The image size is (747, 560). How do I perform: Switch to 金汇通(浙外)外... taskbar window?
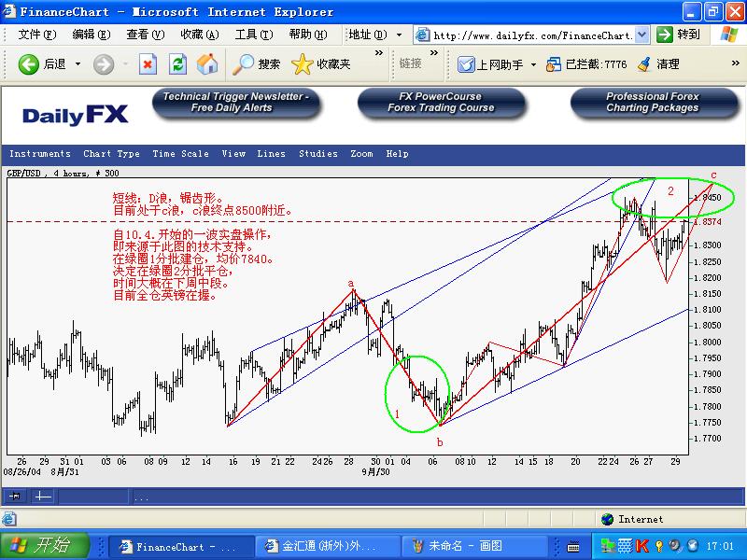coord(328,546)
